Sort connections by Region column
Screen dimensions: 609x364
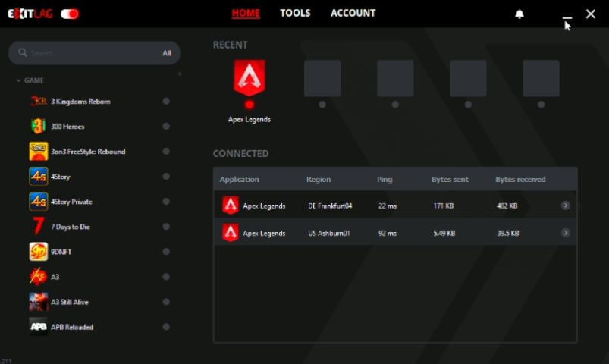319,180
